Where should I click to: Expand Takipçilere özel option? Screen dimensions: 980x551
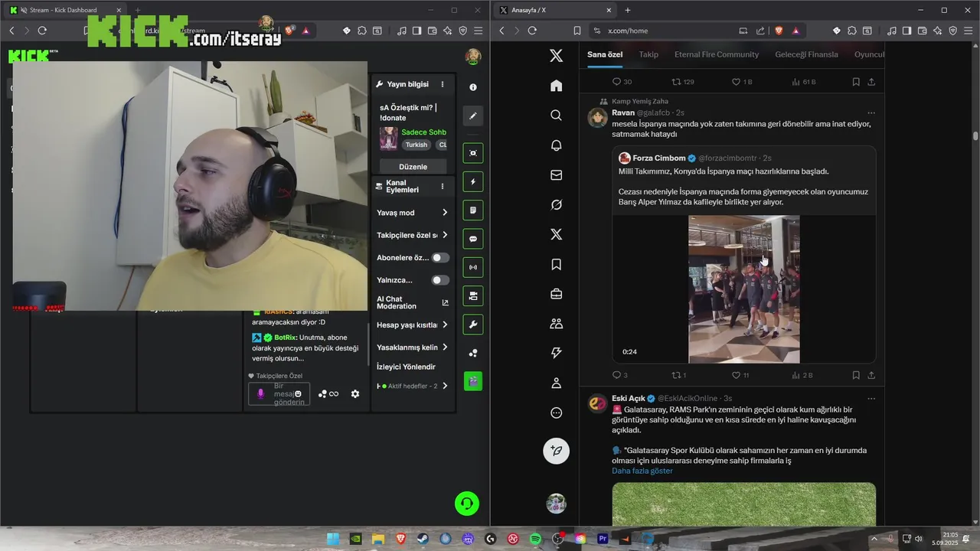[x=413, y=235]
